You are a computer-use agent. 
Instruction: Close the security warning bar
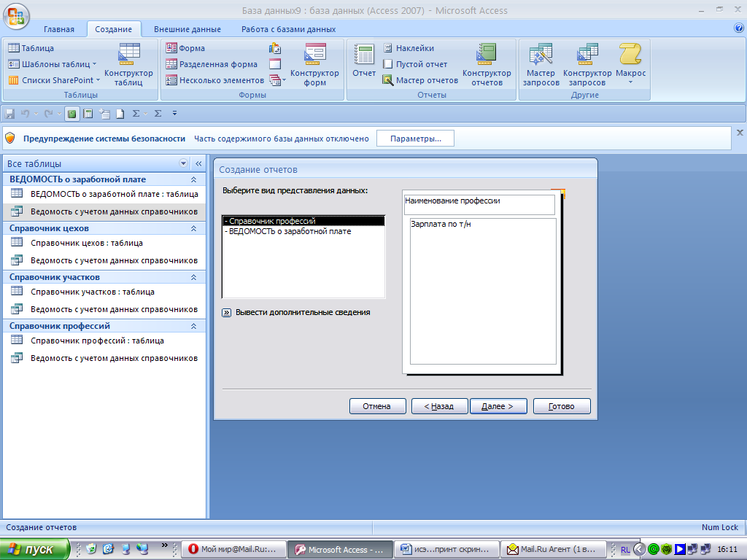(x=740, y=133)
